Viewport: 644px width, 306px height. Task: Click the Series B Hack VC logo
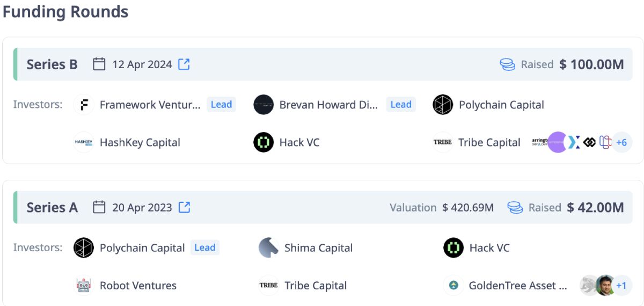tap(264, 142)
